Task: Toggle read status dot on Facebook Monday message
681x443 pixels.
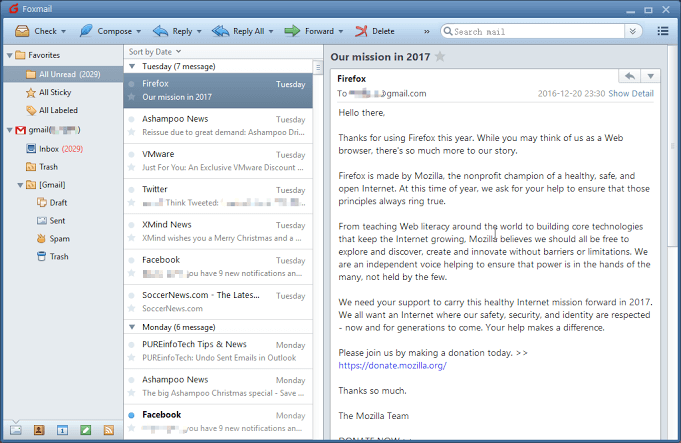Action: pyautogui.click(x=131, y=415)
